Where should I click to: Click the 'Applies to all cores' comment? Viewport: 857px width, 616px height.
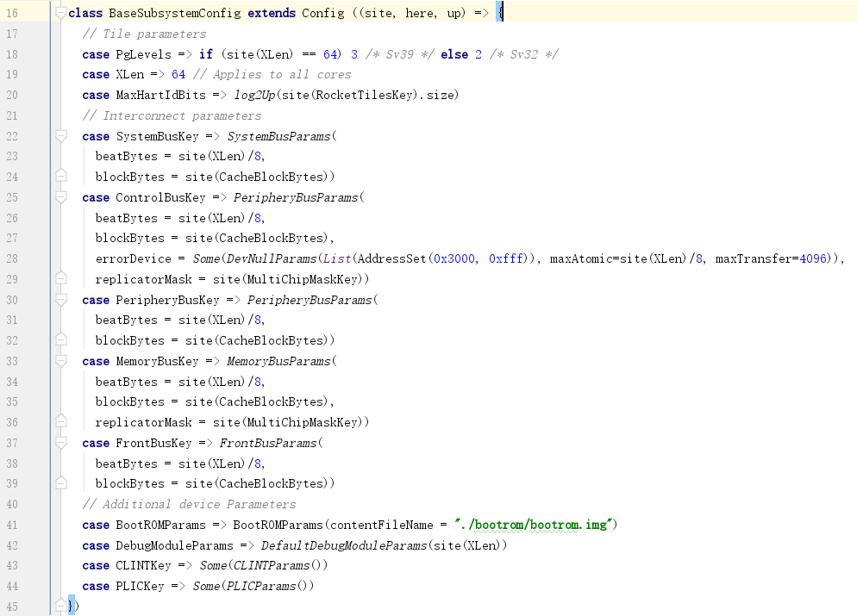pos(272,75)
